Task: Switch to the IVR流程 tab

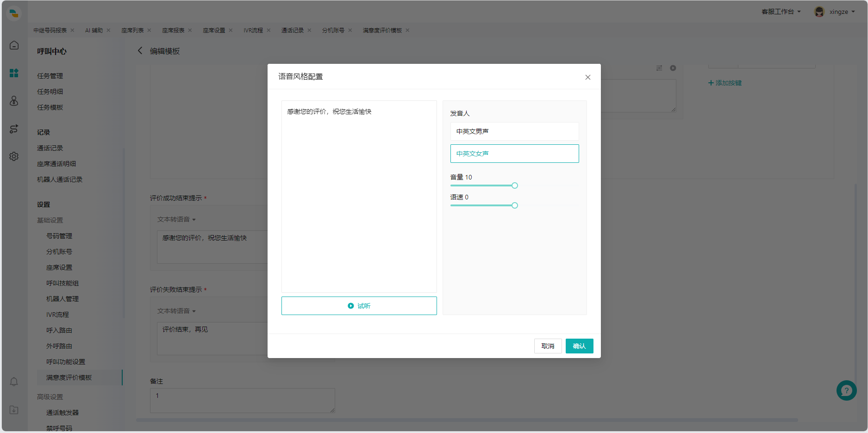Action: pos(253,31)
